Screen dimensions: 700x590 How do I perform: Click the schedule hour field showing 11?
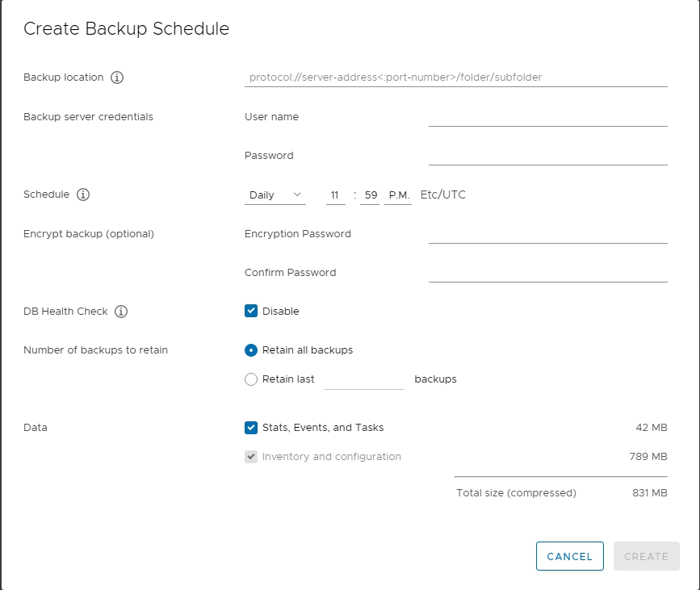(336, 195)
